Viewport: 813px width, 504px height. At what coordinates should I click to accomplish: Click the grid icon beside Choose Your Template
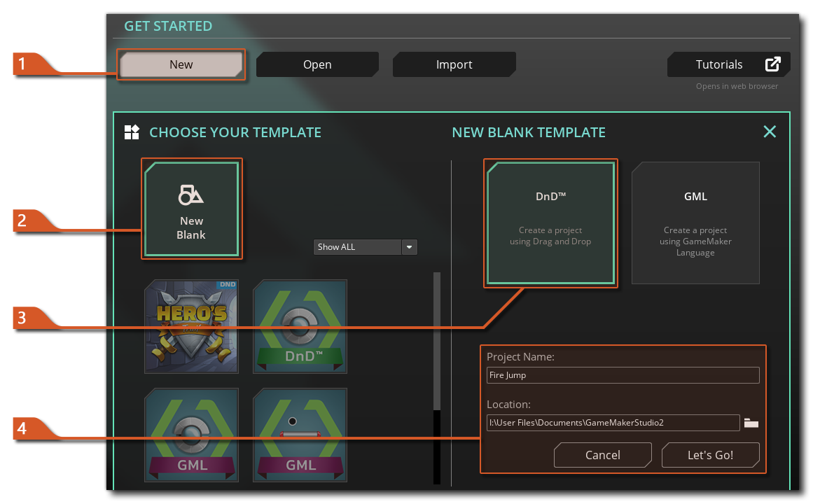click(x=132, y=132)
